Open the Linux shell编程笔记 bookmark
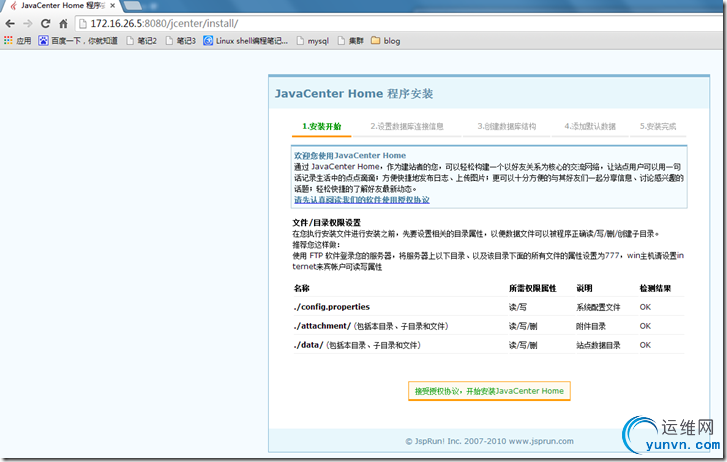Viewport: 727px width, 462px height. tap(246, 41)
